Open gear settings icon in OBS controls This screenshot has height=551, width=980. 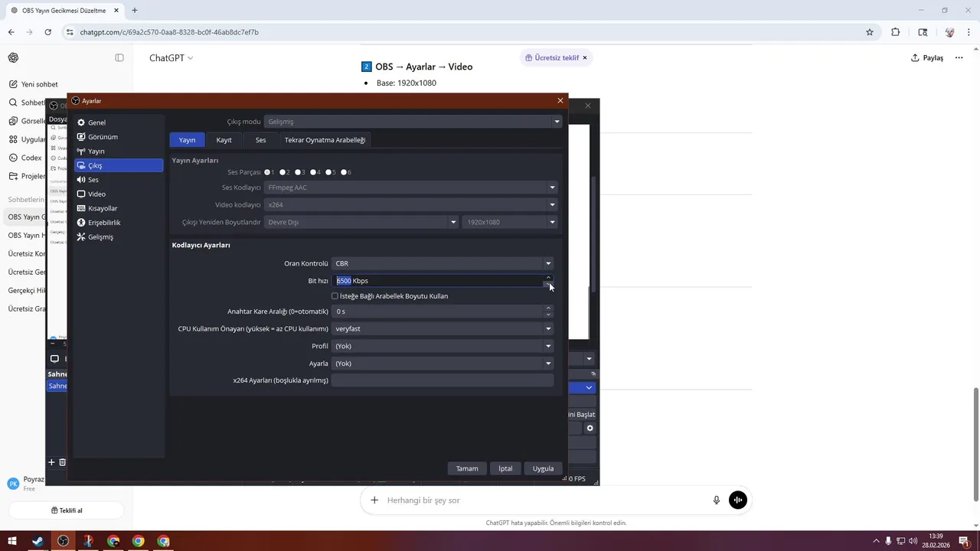pos(590,429)
